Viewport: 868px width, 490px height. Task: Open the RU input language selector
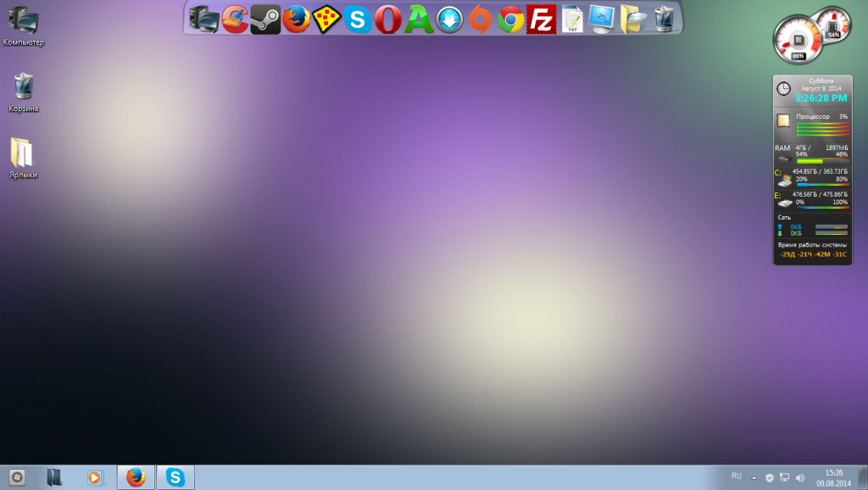coord(736,477)
